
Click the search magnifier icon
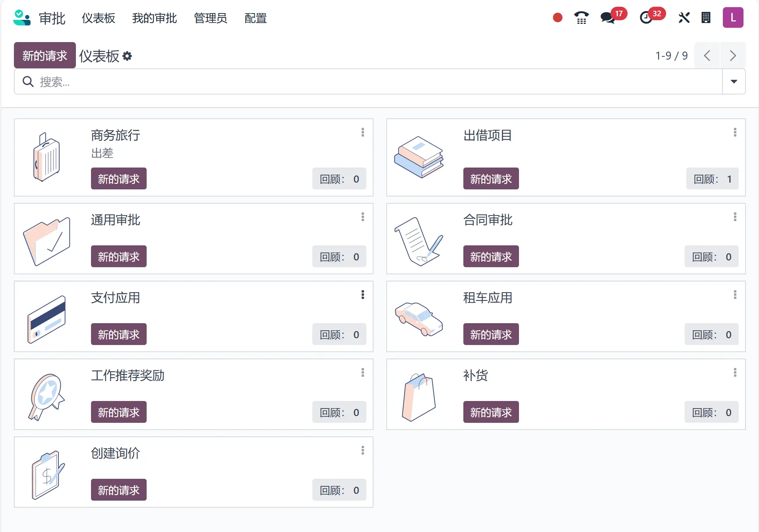[x=28, y=82]
